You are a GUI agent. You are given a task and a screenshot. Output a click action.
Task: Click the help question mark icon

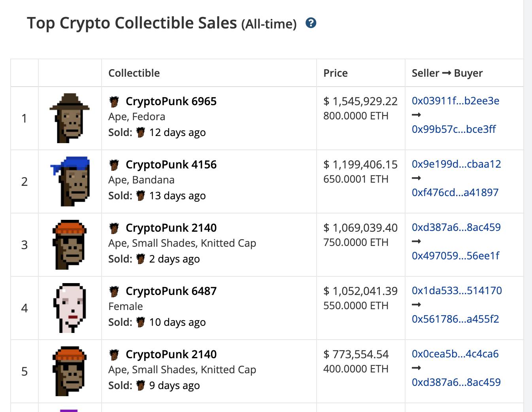point(311,23)
